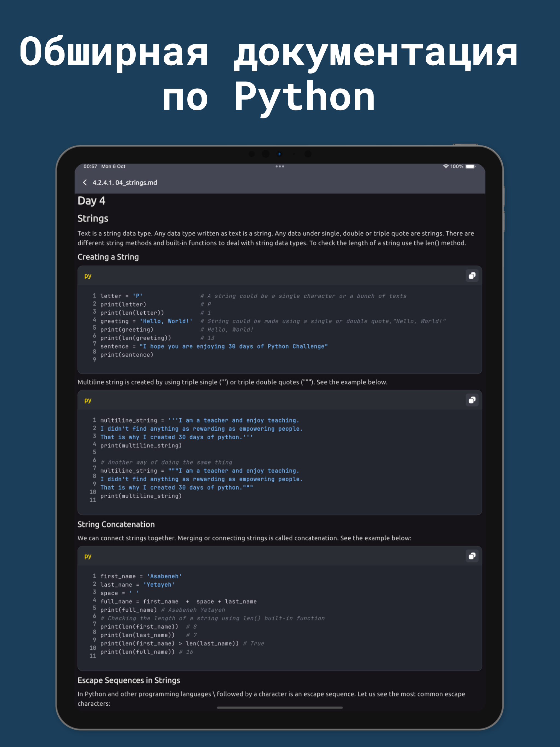
Task: Tap the Wi-Fi status icon
Action: pos(445,167)
